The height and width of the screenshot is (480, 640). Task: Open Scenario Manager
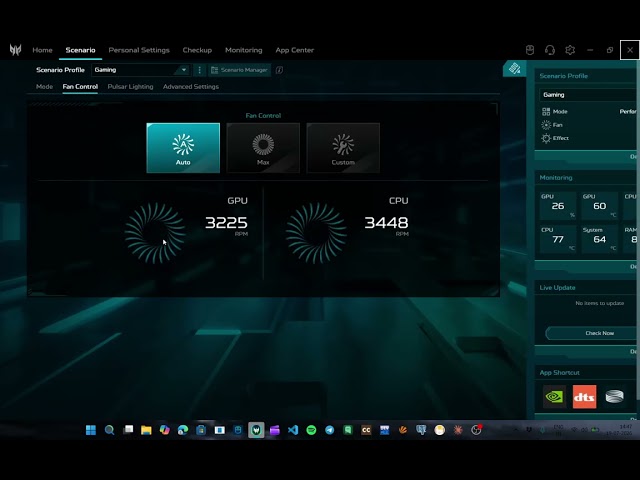coord(240,70)
